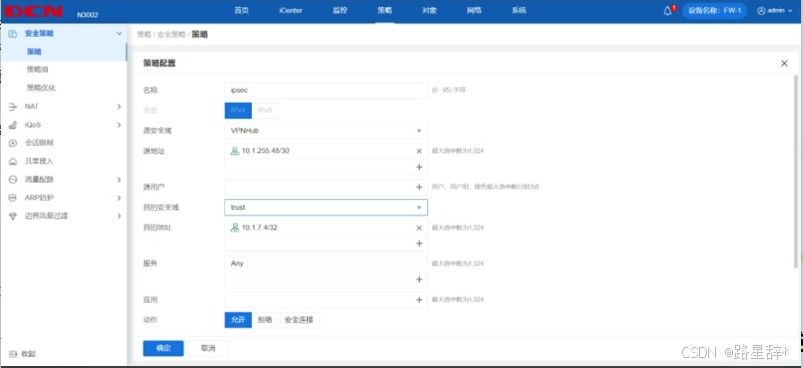
Task: Click the empty 源用户 field
Action: pos(326,187)
